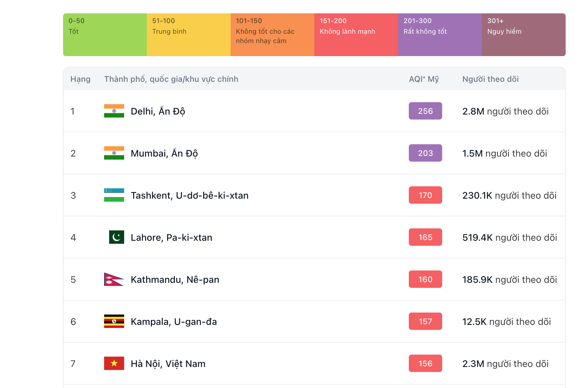
Task: Click the Pakistan flag icon for Lahore
Action: pos(116,237)
